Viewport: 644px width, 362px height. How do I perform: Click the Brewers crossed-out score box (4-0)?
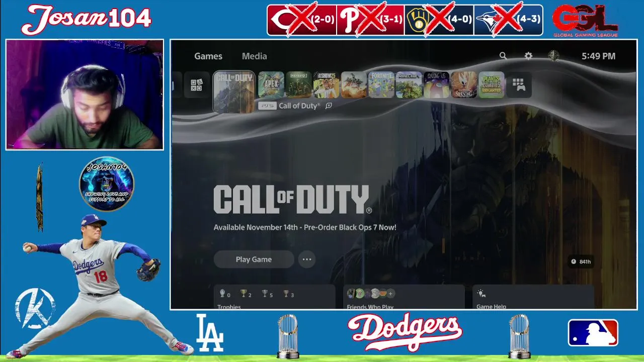coord(439,20)
